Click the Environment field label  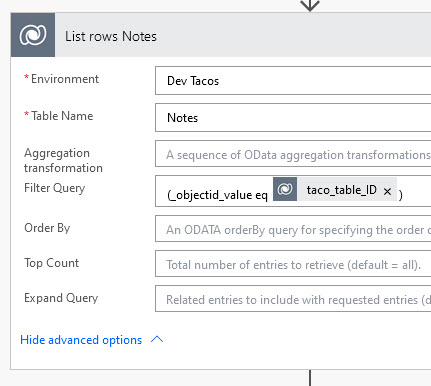pos(65,79)
